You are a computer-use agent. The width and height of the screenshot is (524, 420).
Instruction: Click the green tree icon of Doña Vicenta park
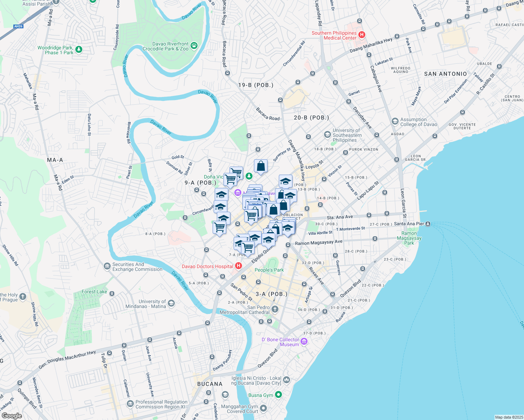point(249,176)
